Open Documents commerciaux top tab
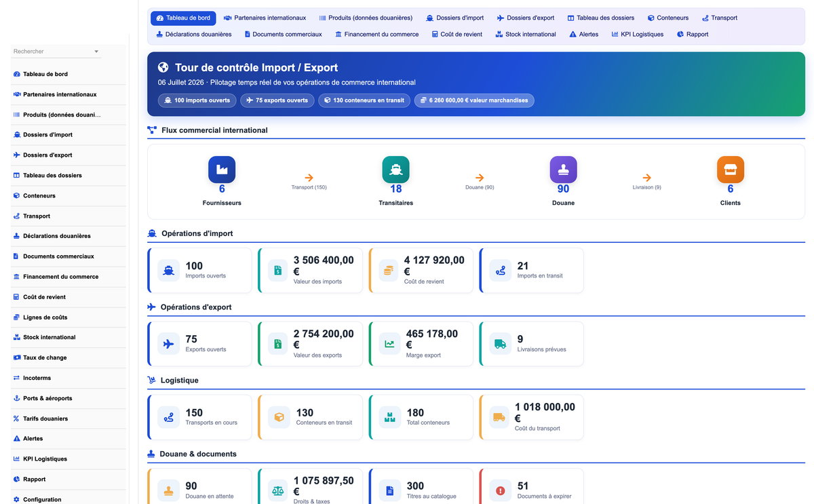 click(284, 34)
